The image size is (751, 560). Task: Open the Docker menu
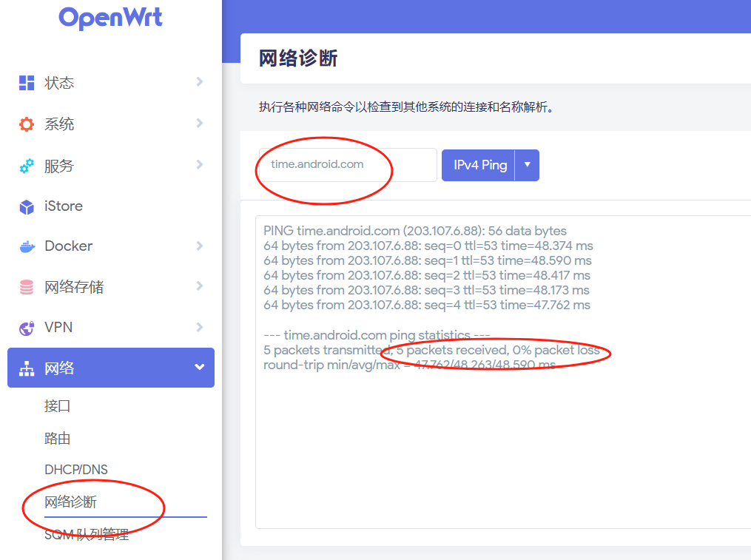click(x=111, y=246)
